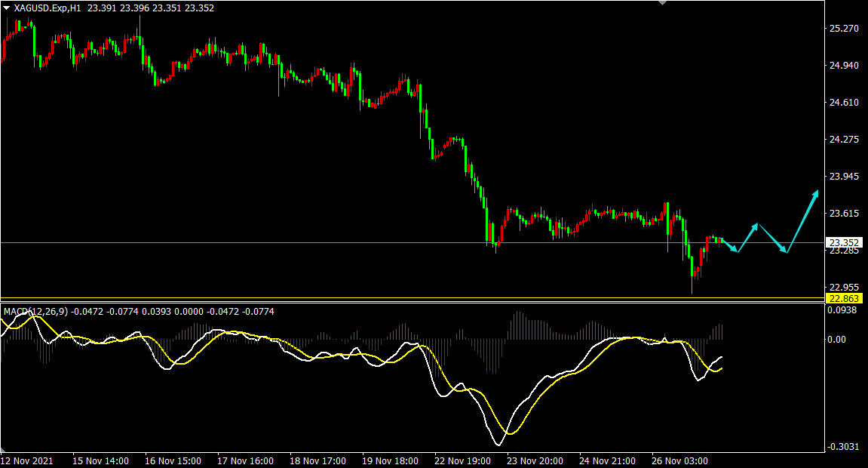Image resolution: width=868 pixels, height=468 pixels.
Task: Click the large cyan upward arrow tip
Action: click(x=816, y=192)
